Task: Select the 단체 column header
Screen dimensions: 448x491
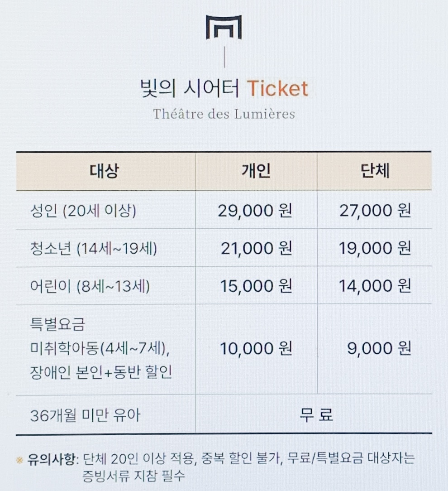Action: click(x=375, y=171)
